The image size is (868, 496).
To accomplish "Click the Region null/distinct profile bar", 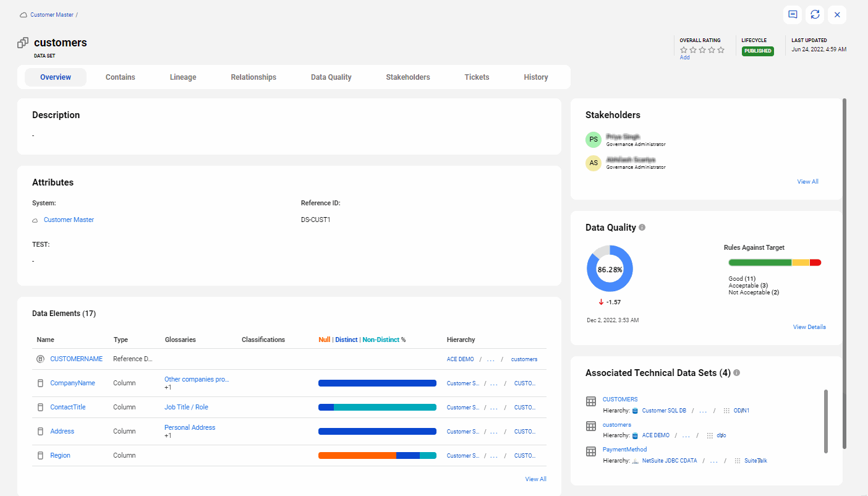I will 377,455.
